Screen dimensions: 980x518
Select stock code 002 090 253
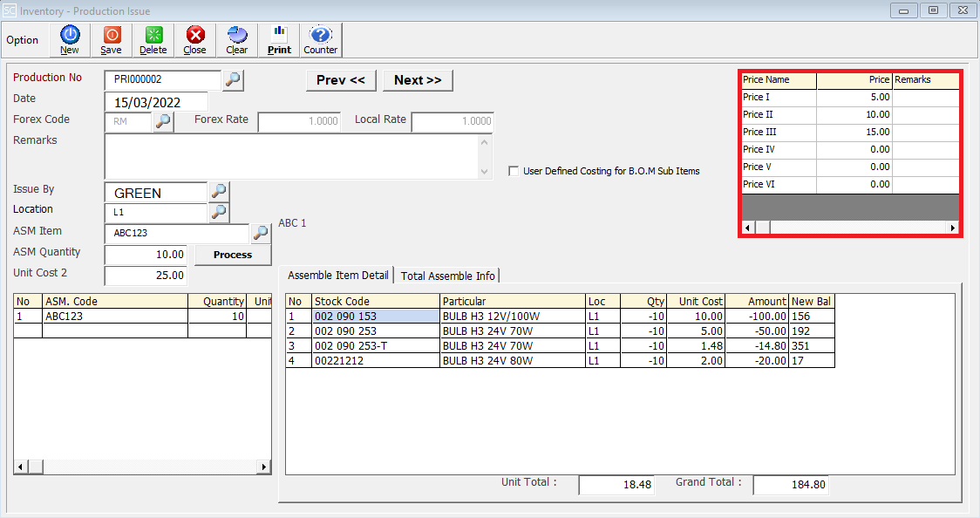[x=376, y=331]
